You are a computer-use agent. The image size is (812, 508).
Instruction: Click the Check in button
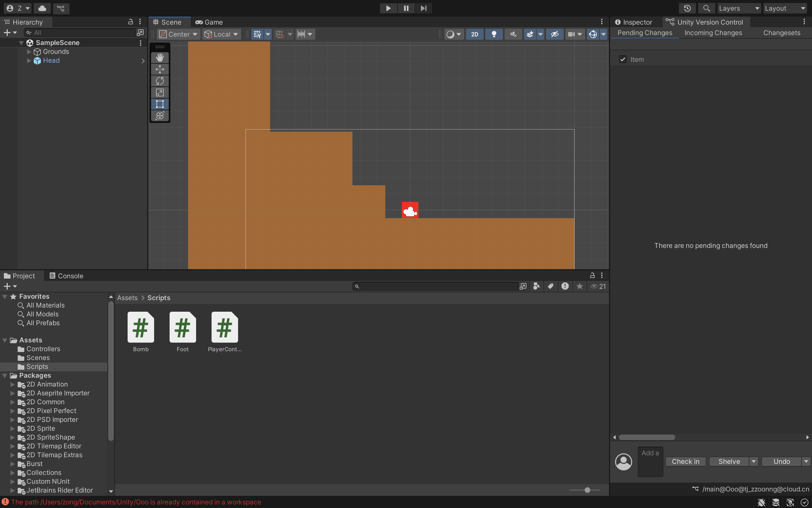point(685,461)
